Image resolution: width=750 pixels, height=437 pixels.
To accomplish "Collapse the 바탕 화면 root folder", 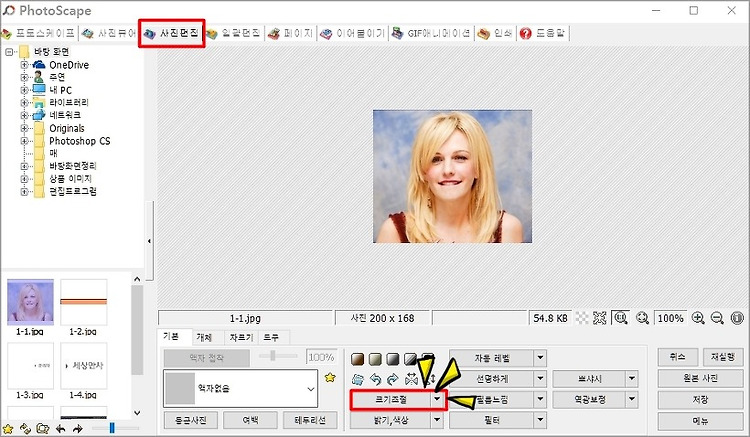I will tap(9, 52).
